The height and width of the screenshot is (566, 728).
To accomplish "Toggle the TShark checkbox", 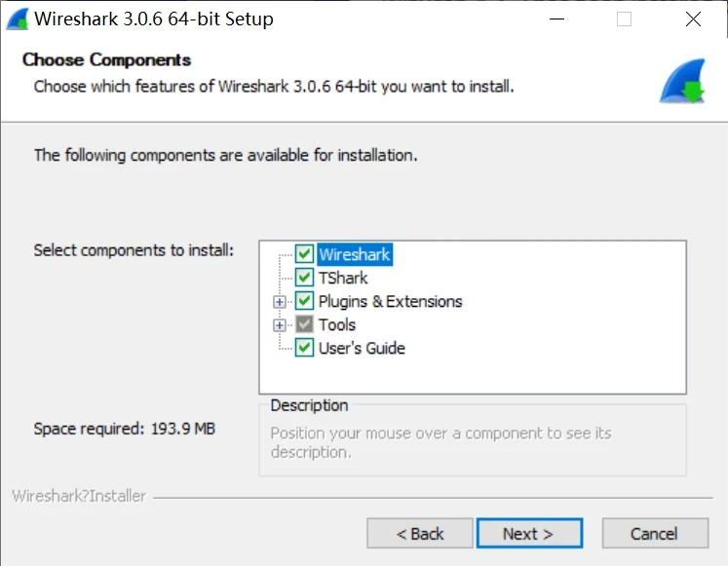I will [x=304, y=278].
